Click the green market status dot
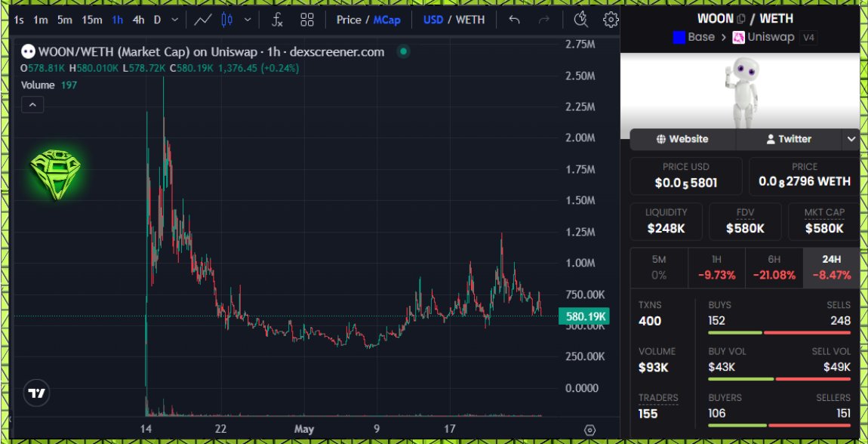 (x=404, y=52)
